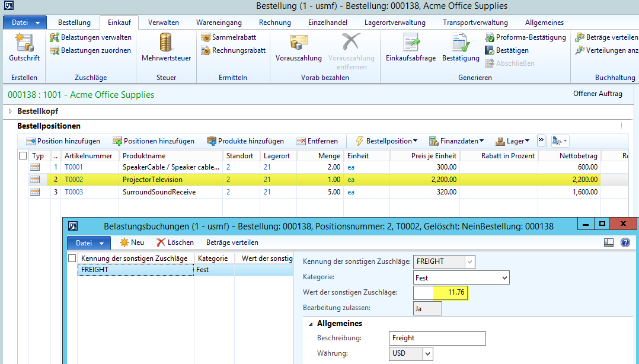Click Löschen in the Belastungsbuchungen toolbar
This screenshot has width=639, height=364.
(175, 242)
